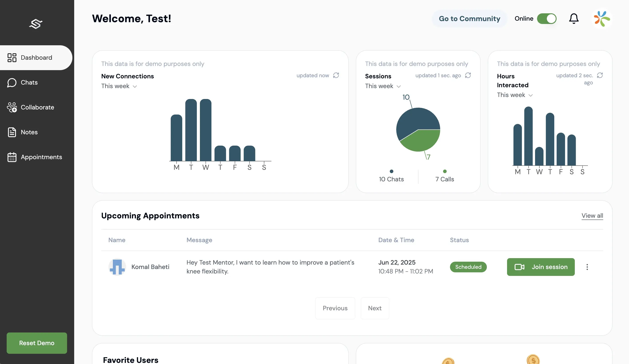Screen dimensions: 629x364
Task: Click the Message column header
Action: click(199, 240)
